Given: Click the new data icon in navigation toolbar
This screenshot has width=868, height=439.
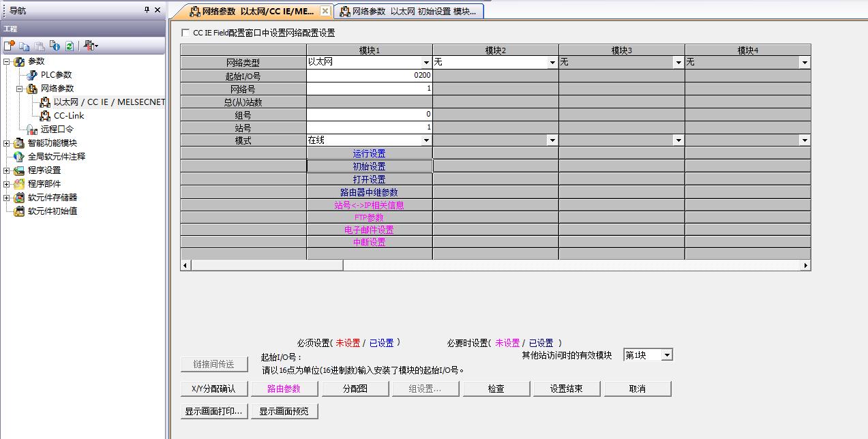Looking at the screenshot, I should tap(9, 46).
